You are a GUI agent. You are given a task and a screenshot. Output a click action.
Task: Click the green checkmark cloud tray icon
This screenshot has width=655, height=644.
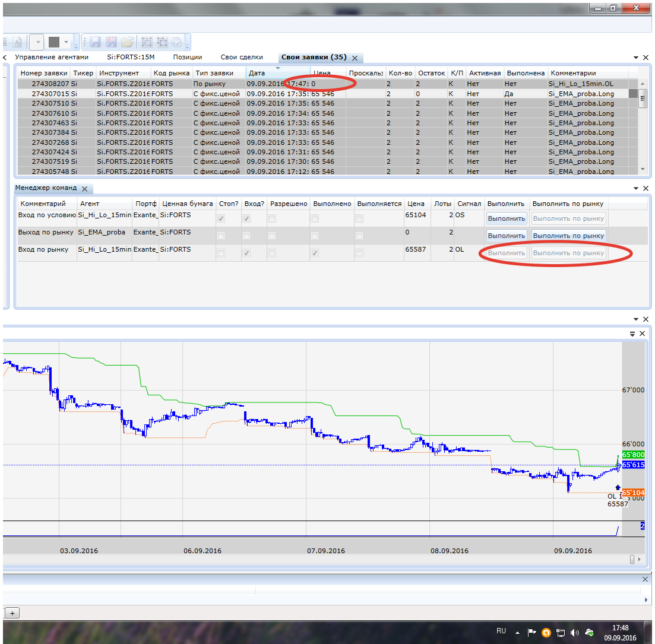tap(590, 633)
